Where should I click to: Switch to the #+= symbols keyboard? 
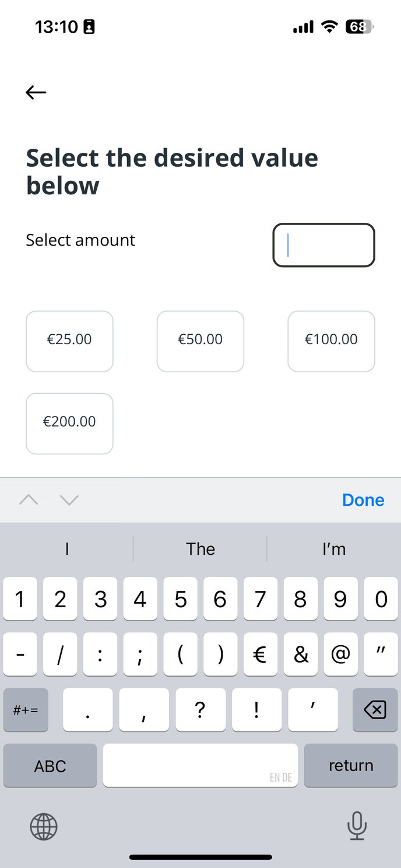pos(26,710)
